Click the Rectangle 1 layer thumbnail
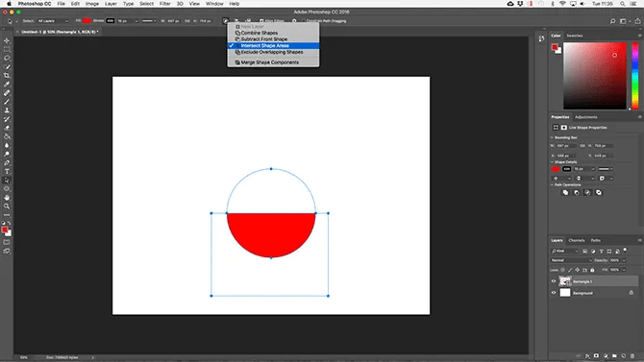 pyautogui.click(x=565, y=281)
